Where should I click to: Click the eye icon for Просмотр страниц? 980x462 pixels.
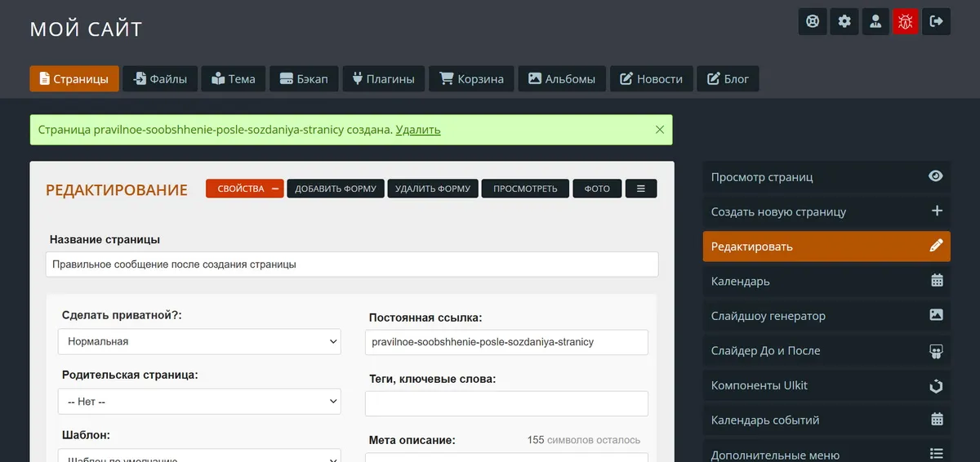point(936,176)
